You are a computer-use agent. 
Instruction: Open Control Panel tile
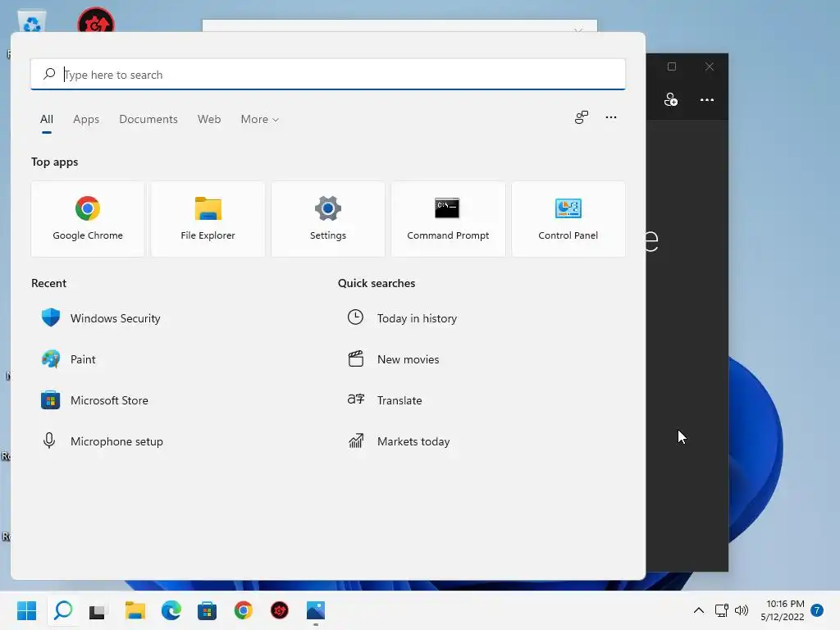tap(568, 219)
